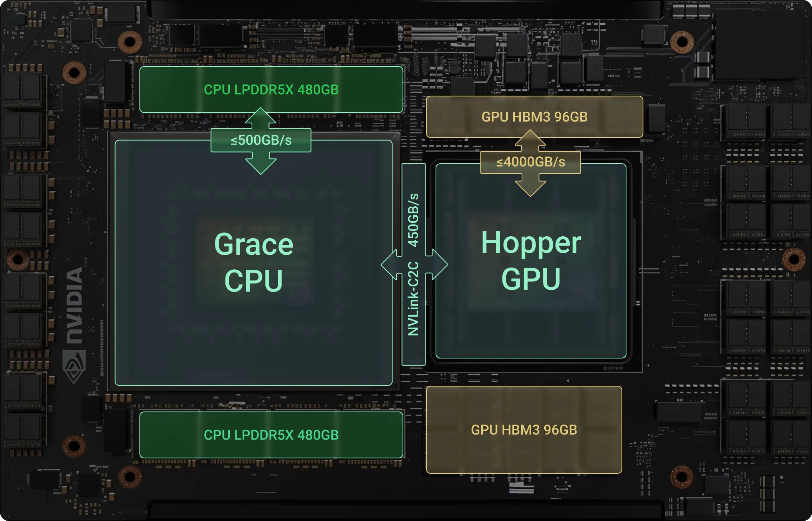Image resolution: width=812 pixels, height=521 pixels.
Task: Click the NVLink-C2C 450GB/s vertical bar
Action: pyautogui.click(x=414, y=264)
